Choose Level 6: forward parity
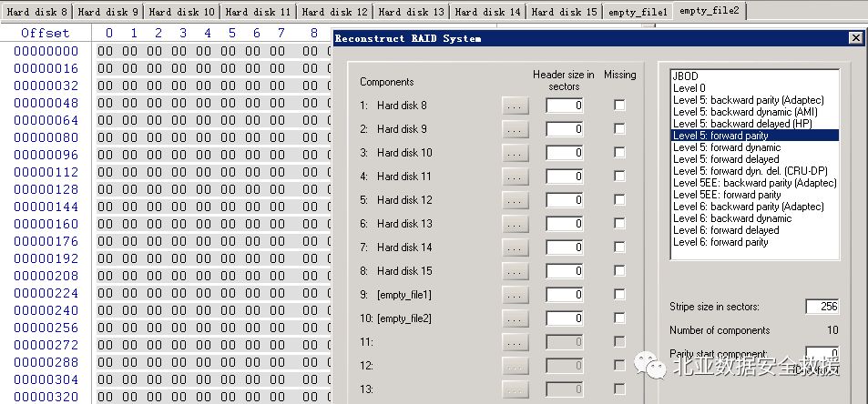 tap(755, 242)
